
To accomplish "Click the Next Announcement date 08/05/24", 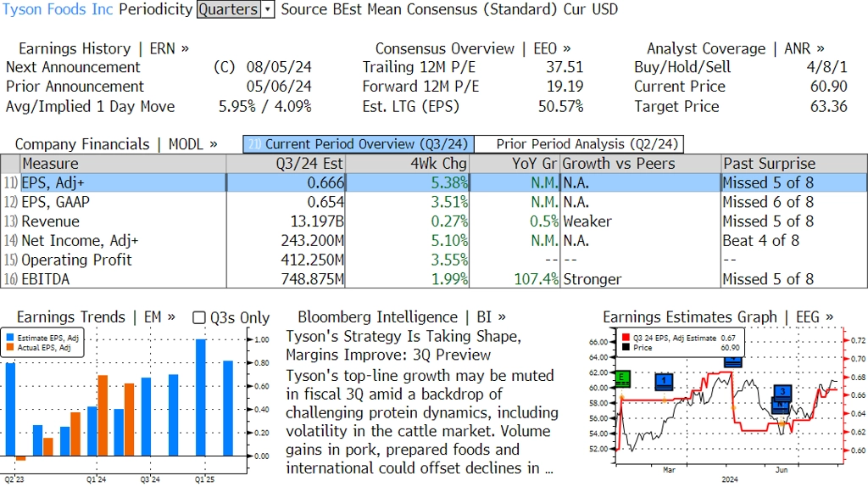I will (x=279, y=67).
